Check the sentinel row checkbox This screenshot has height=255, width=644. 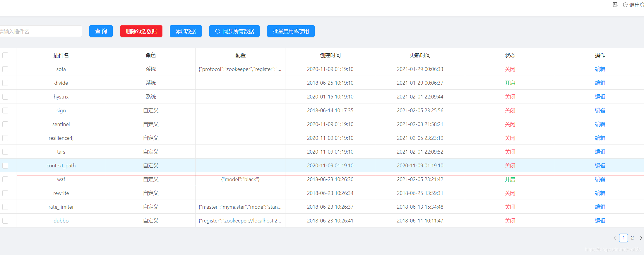pos(5,124)
